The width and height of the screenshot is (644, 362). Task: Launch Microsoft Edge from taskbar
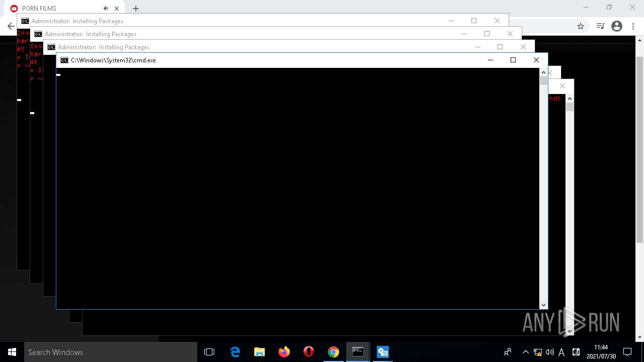click(235, 352)
